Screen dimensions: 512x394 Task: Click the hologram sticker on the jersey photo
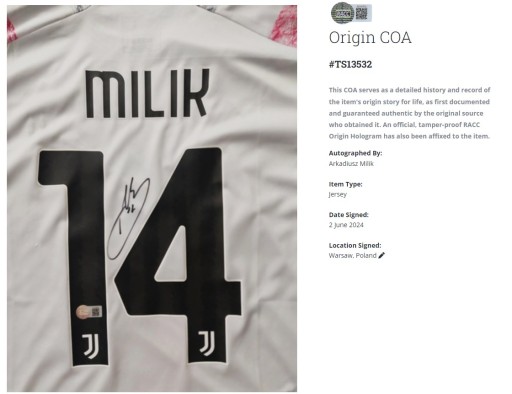coord(88,312)
